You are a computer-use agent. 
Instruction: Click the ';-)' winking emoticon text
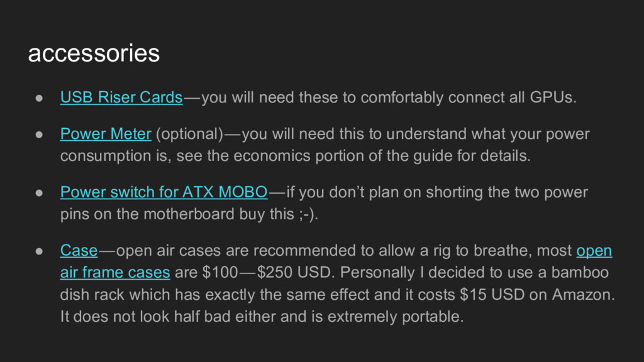click(308, 214)
